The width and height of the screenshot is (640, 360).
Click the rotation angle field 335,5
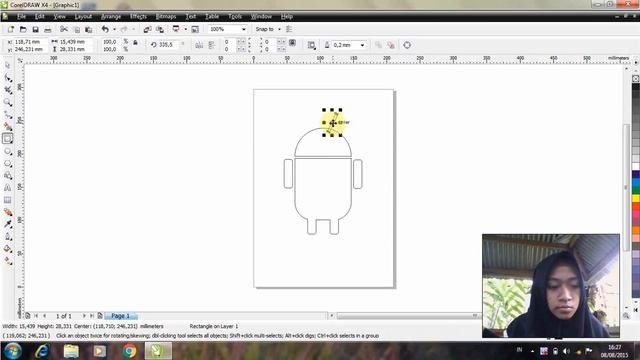pyautogui.click(x=168, y=44)
